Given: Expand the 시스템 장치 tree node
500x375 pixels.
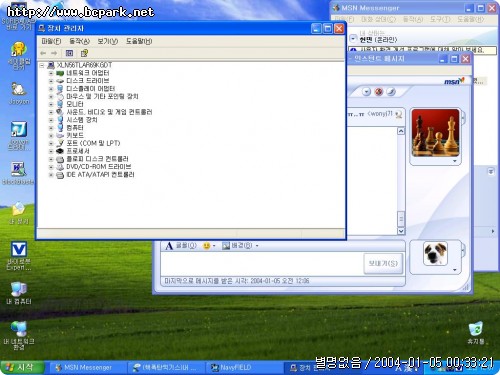Looking at the screenshot, I should point(51,120).
